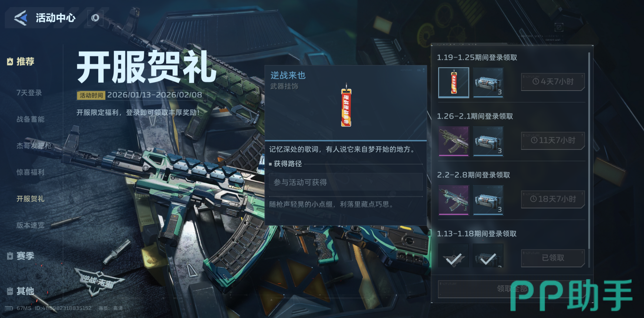This screenshot has height=318, width=644.
Task: Click the reward list vertical scrollbar
Action: point(589,151)
